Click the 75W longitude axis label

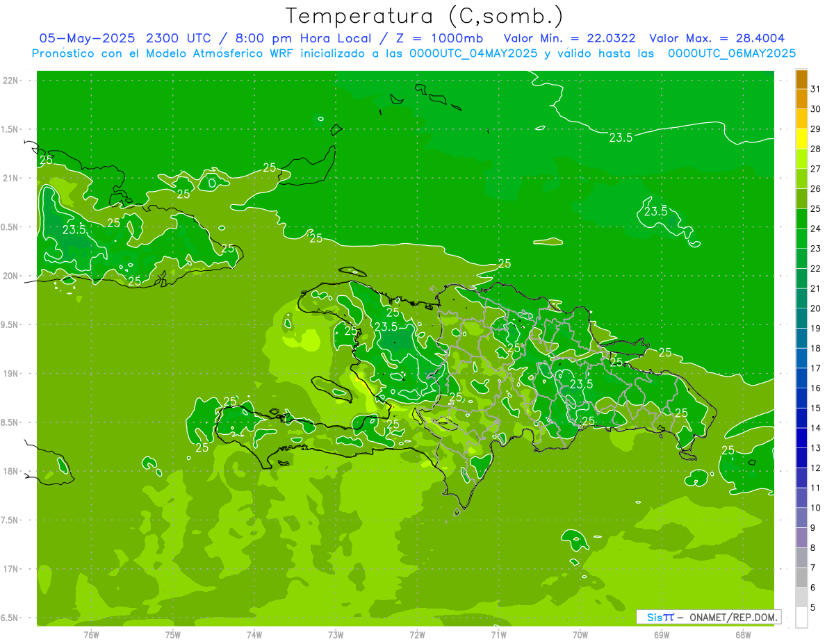[x=173, y=635]
